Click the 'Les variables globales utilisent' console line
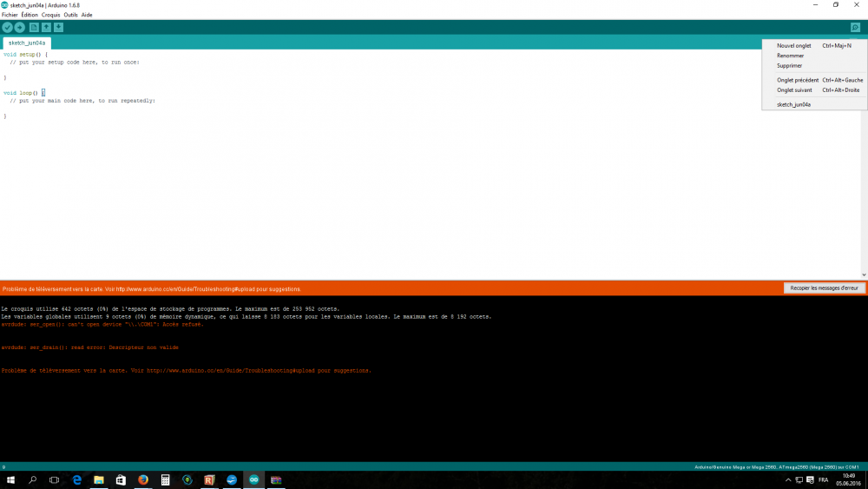The height and width of the screenshot is (489, 868). (247, 317)
